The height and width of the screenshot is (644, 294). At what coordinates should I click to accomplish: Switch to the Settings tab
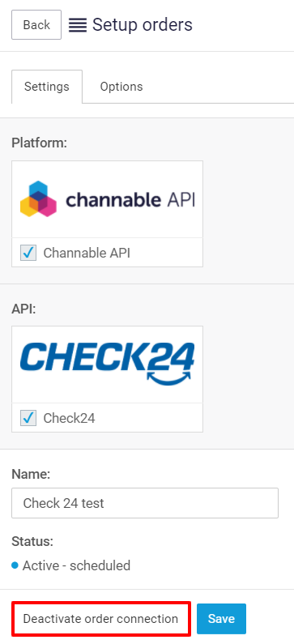pyautogui.click(x=47, y=87)
